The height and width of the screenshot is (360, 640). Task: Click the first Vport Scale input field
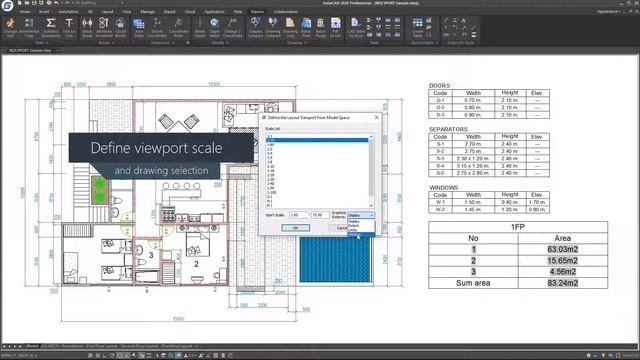click(299, 215)
